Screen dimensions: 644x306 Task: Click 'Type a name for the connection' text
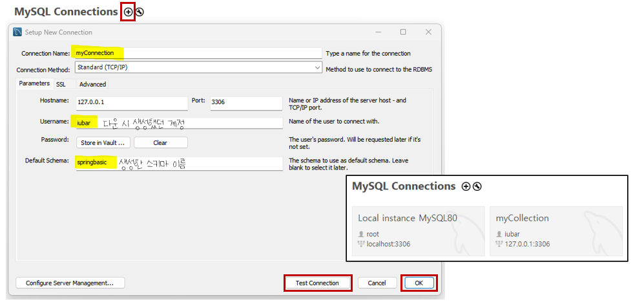[x=368, y=54]
